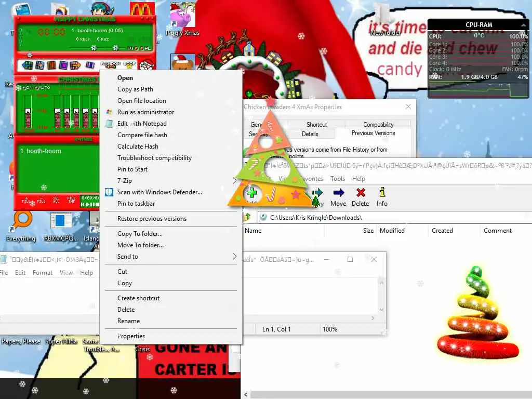This screenshot has height=399, width=532.
Task: Click the Santa-hat teddy bear desktop icon
Action: pyautogui.click(x=182, y=62)
